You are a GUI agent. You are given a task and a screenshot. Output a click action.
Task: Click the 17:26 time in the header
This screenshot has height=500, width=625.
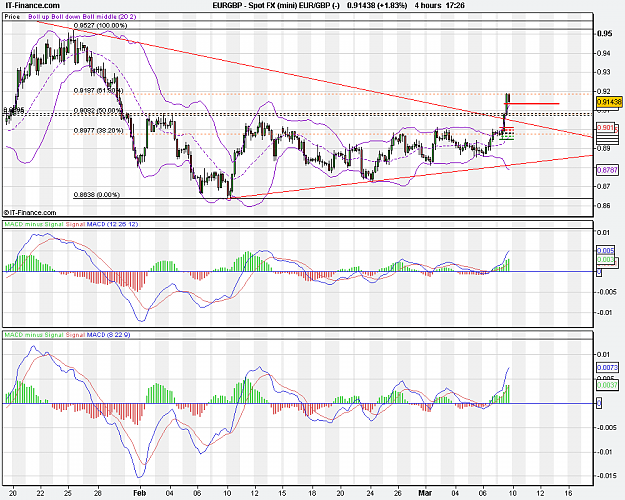(x=456, y=6)
